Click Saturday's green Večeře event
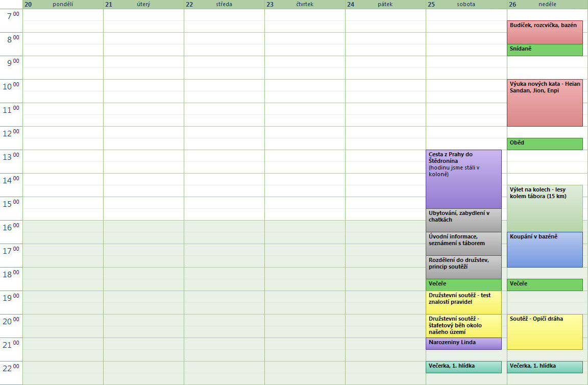Image resolution: width=588 pixels, height=385 pixels. 463,285
